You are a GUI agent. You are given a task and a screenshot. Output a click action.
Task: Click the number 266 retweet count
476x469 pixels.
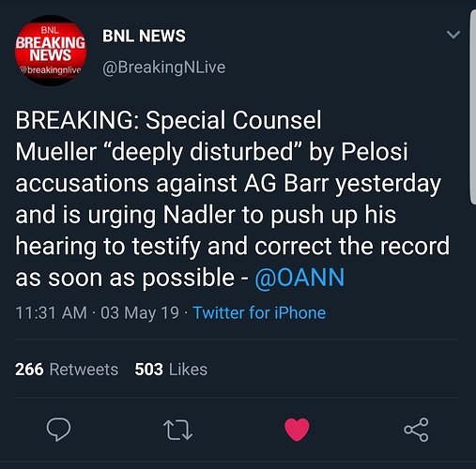(29, 370)
